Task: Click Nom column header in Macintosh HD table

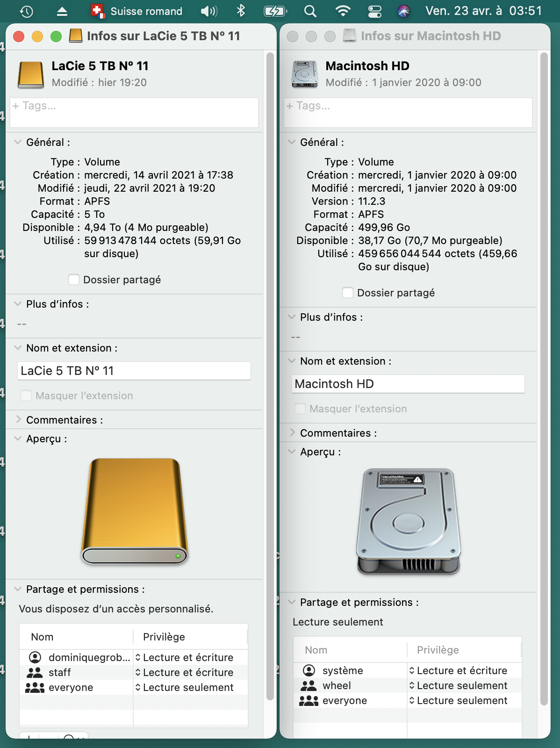Action: (350, 650)
